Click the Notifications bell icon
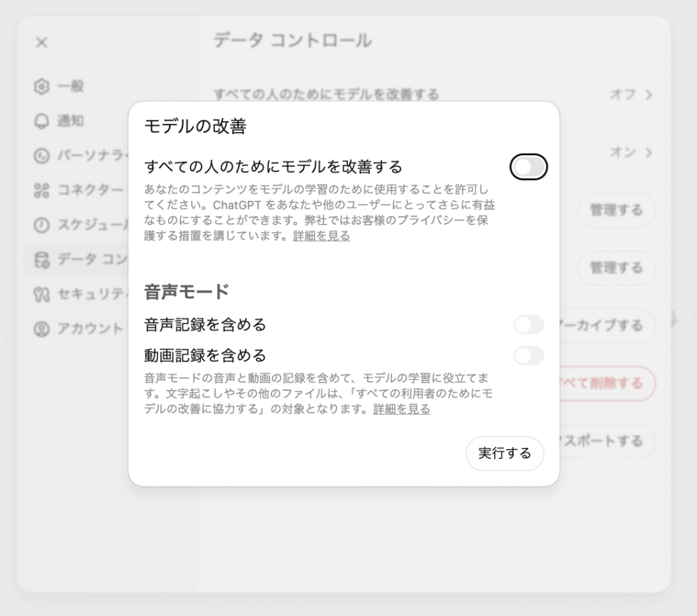This screenshot has height=616, width=697. [x=42, y=121]
